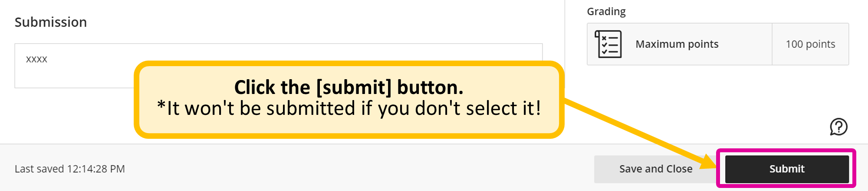The height and width of the screenshot is (191, 868).
Task: Click the Submission section heading
Action: coord(51,22)
